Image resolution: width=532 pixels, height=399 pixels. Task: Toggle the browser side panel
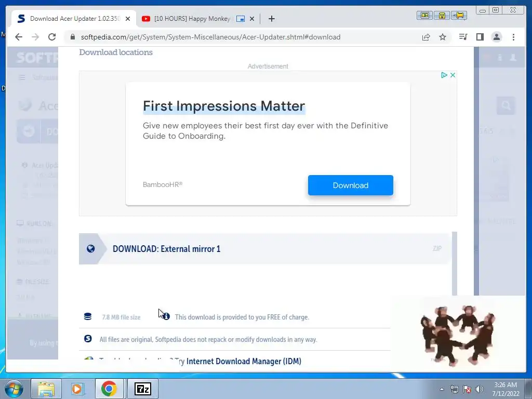[x=480, y=37]
